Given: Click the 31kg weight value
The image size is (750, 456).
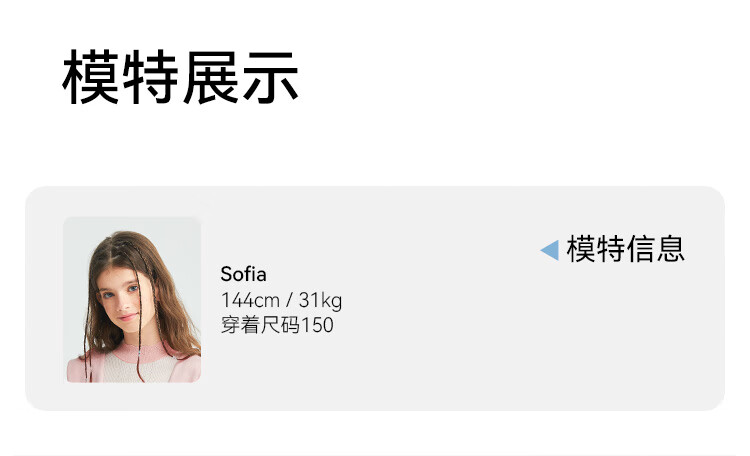Looking at the screenshot, I should [320, 300].
